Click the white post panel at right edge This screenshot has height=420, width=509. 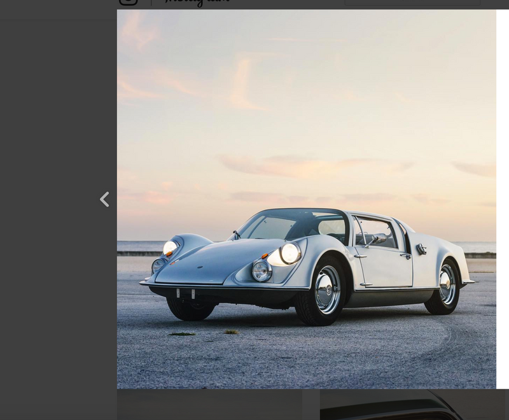pyautogui.click(x=503, y=191)
